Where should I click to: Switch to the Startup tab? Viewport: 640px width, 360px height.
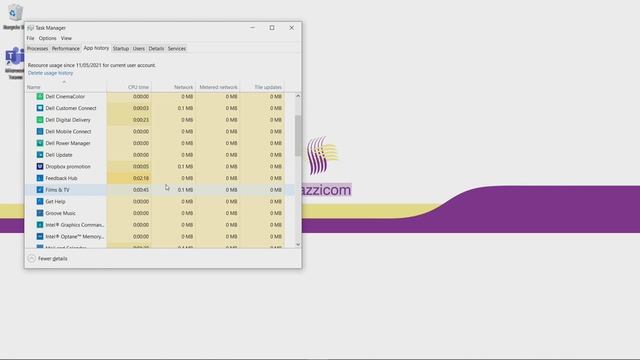pyautogui.click(x=121, y=49)
